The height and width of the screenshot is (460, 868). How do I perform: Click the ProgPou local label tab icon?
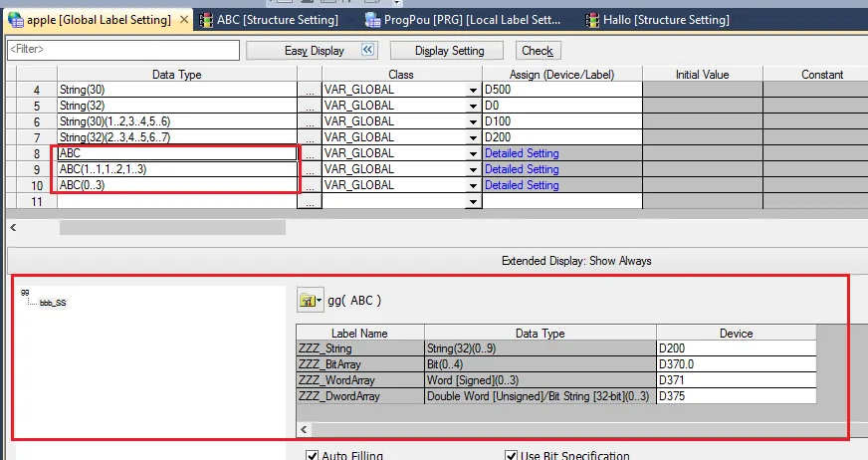(x=373, y=21)
